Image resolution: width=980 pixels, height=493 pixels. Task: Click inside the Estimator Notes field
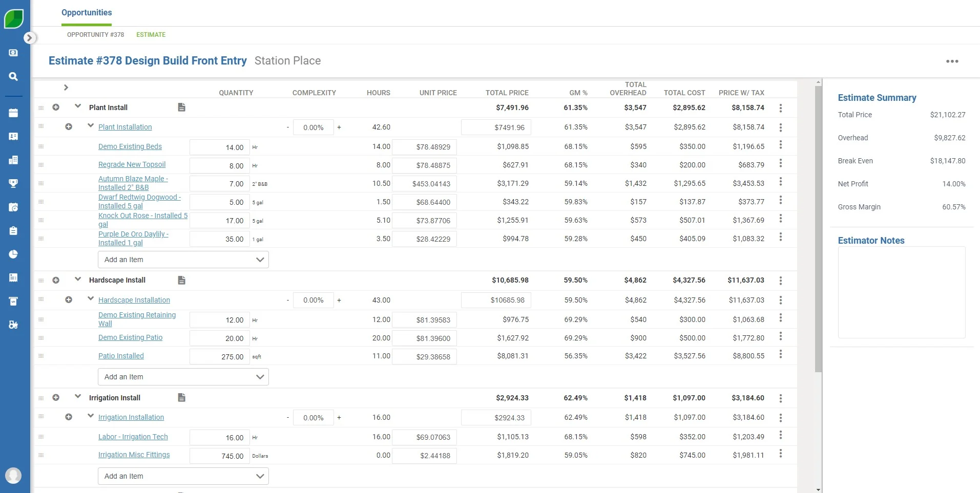pyautogui.click(x=900, y=292)
